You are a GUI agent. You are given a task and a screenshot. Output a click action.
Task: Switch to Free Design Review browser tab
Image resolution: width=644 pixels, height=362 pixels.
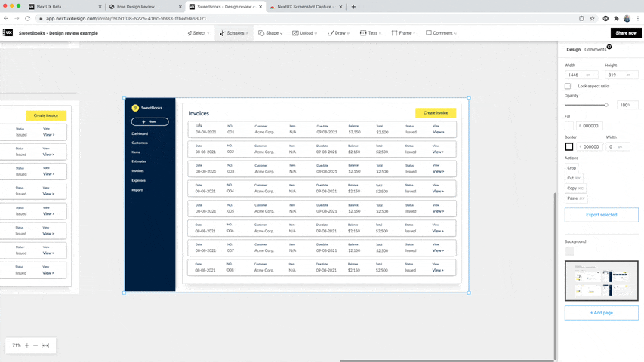pyautogui.click(x=146, y=7)
